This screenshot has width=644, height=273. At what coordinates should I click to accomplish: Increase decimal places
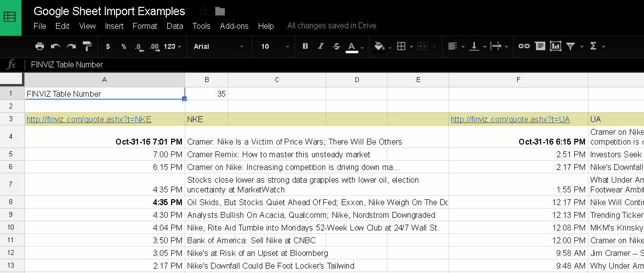click(x=155, y=46)
